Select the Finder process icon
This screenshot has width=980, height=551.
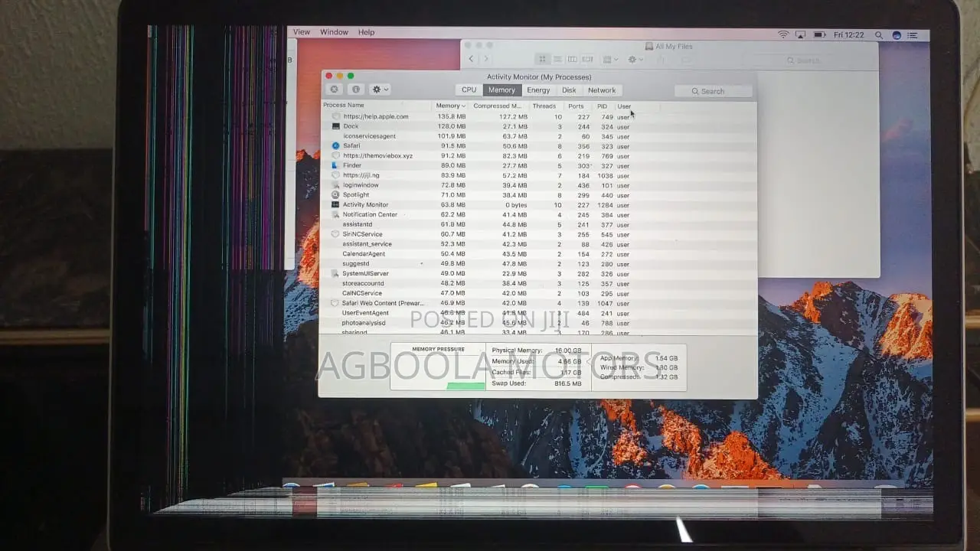335,165
